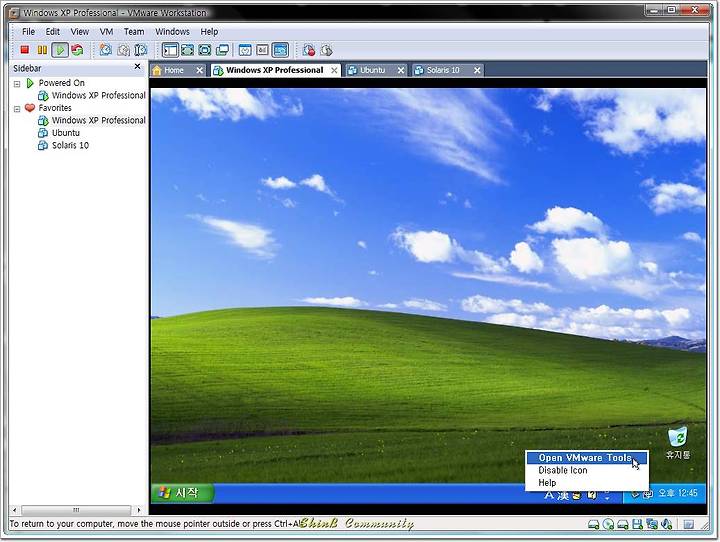
Task: Click the green Power On play icon
Action: coord(60,50)
